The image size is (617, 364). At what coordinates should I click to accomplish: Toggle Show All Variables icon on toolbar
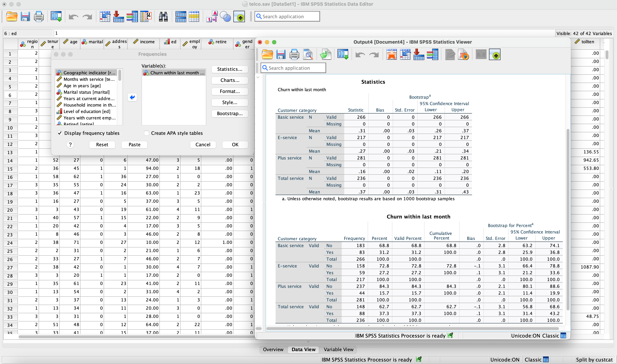point(240,16)
